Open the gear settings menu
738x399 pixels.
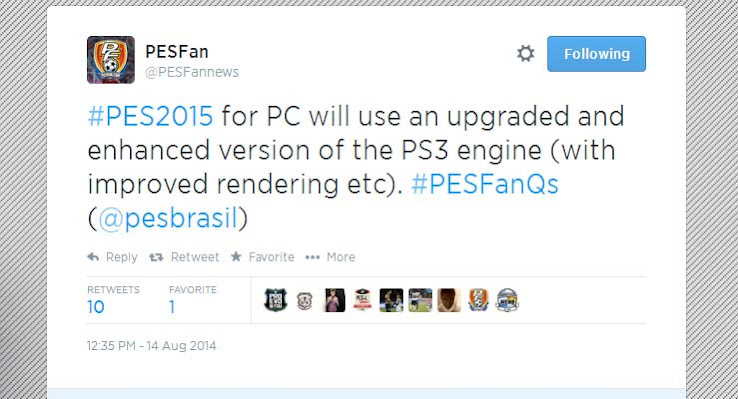525,54
